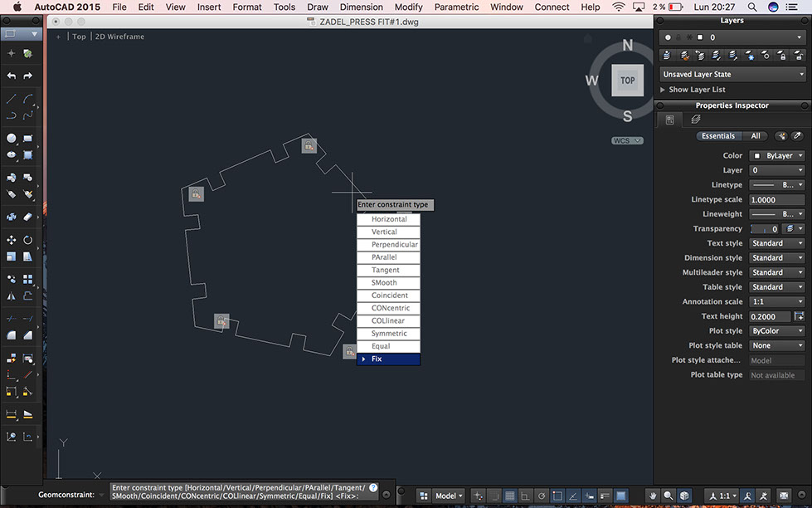Click the eyedropper match properties icon
This screenshot has width=812, height=508.
(x=797, y=136)
